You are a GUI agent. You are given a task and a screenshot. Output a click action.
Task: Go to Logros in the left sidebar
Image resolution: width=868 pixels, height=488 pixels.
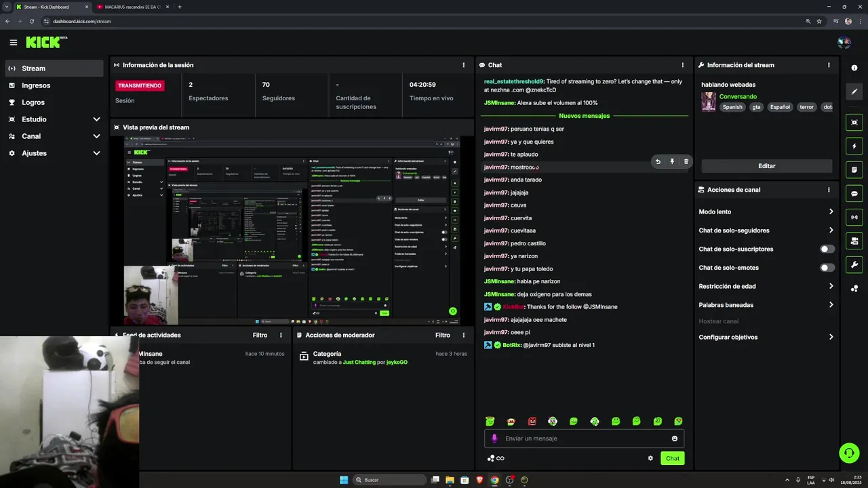click(x=54, y=102)
